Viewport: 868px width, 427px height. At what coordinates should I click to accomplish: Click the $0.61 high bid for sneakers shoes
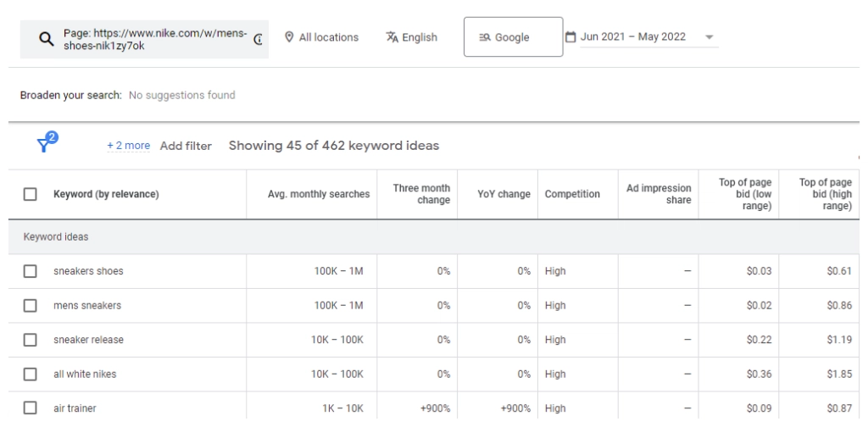(x=839, y=271)
